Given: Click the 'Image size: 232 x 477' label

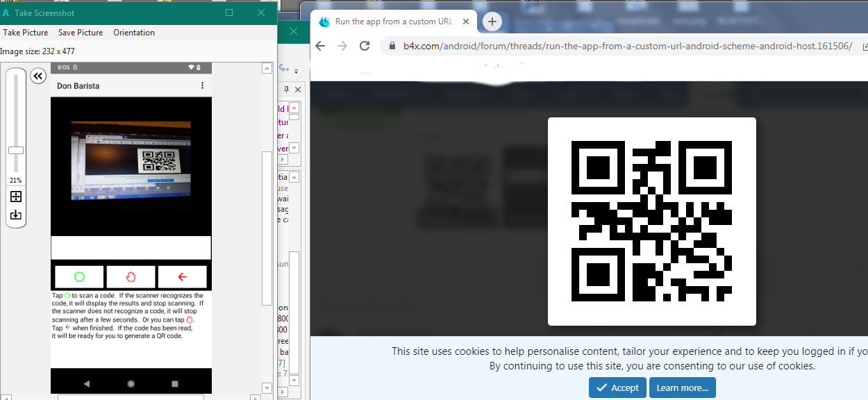Looking at the screenshot, I should click(x=37, y=51).
